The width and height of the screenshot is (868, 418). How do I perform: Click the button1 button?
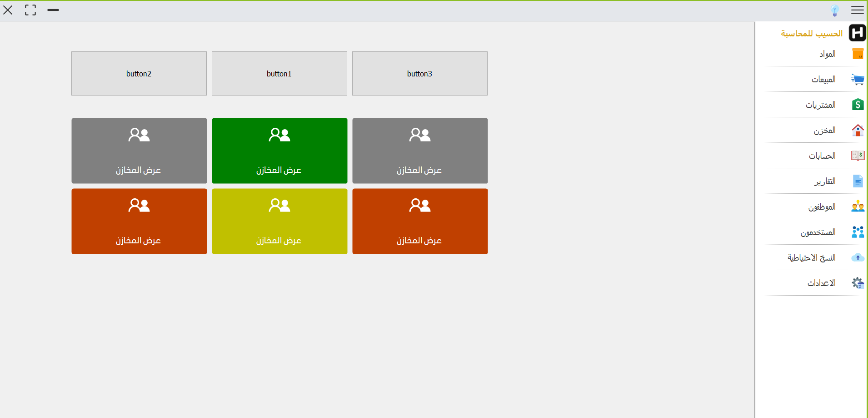pyautogui.click(x=279, y=73)
